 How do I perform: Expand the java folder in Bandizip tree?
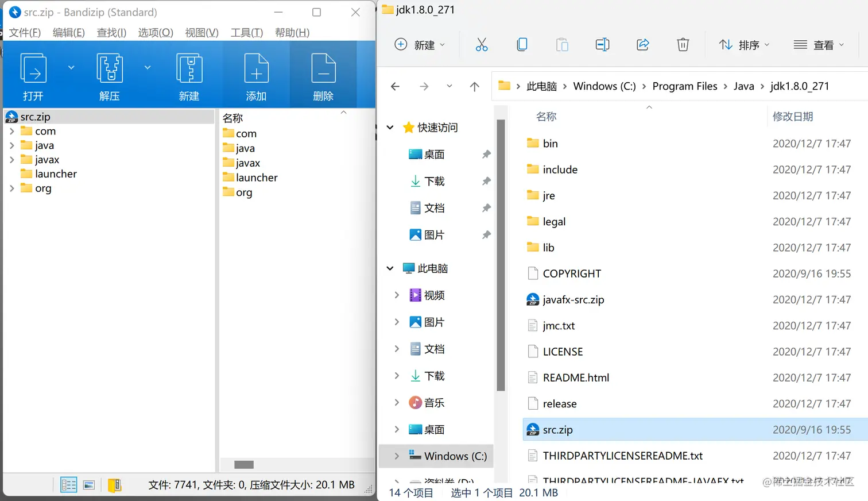tap(12, 145)
